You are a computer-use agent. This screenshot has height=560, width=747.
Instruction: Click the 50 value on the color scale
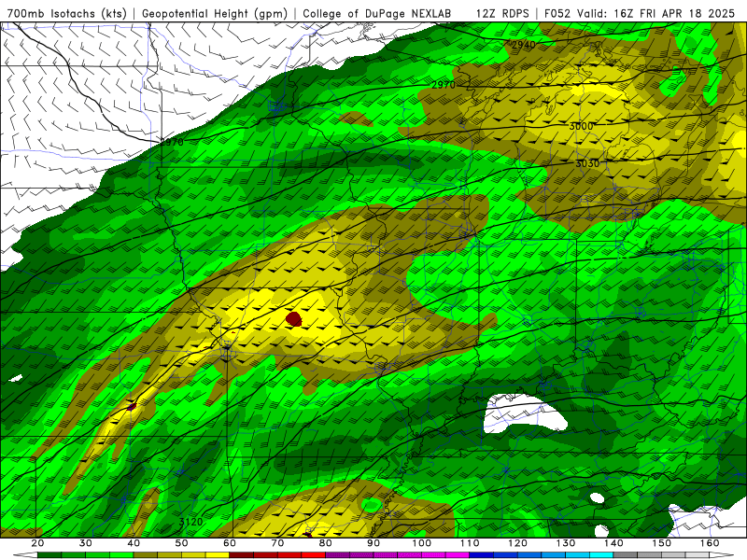181,543
